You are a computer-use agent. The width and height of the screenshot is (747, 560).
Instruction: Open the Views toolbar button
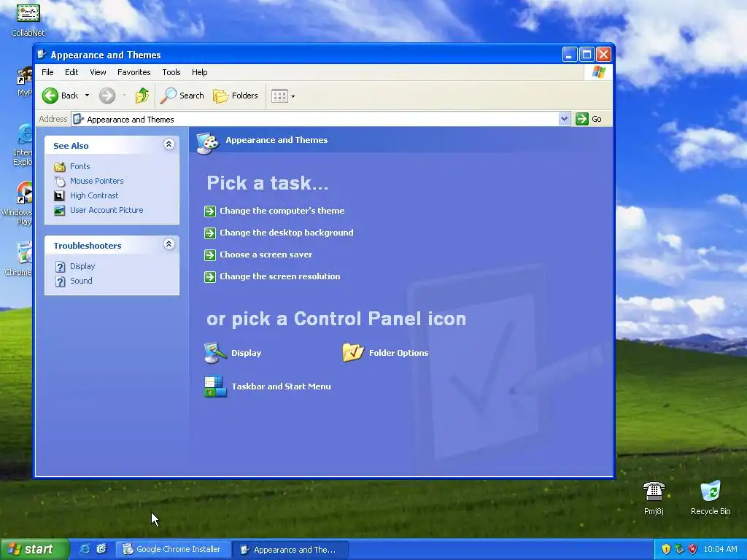pyautogui.click(x=279, y=96)
